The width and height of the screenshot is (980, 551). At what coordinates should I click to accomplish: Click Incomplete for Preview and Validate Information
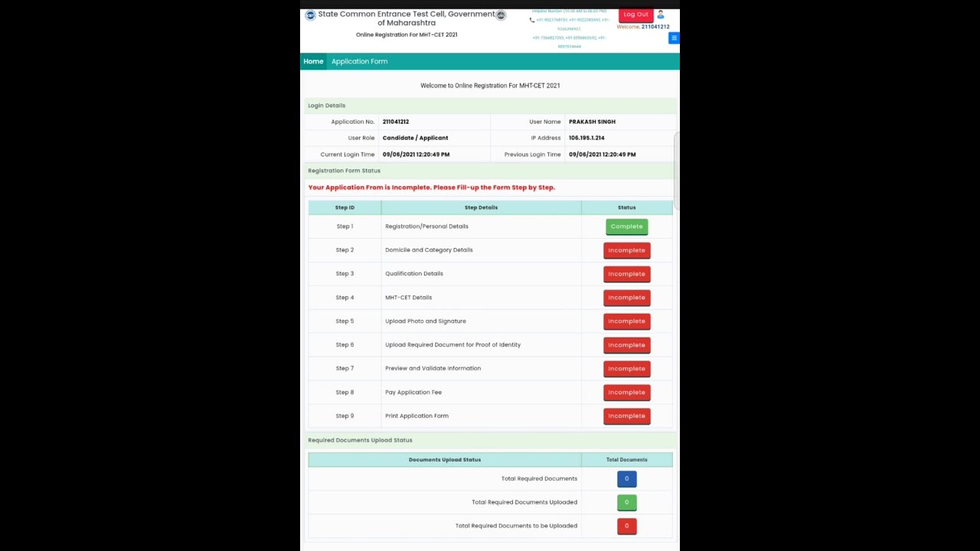627,369
